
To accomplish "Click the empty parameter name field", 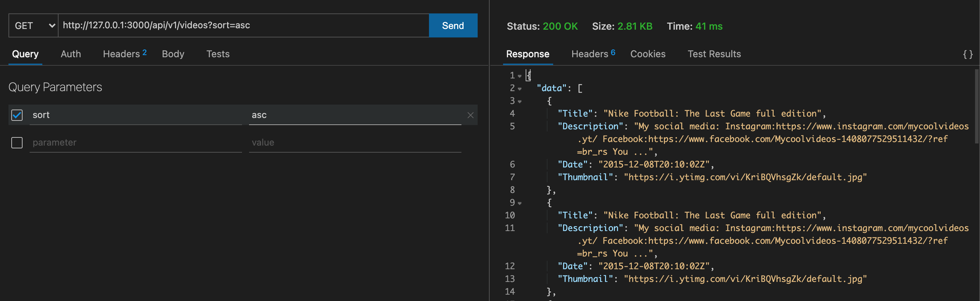I will click(136, 142).
